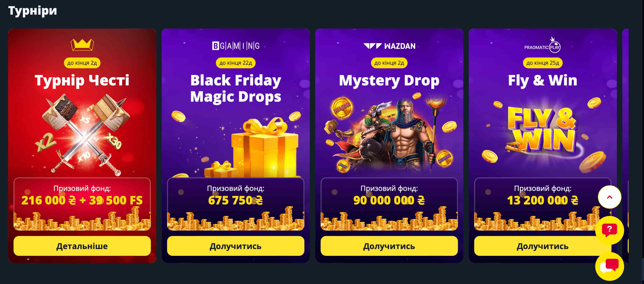The height and width of the screenshot is (284, 644).
Task: Click the Wazdan logo
Action: [x=389, y=46]
